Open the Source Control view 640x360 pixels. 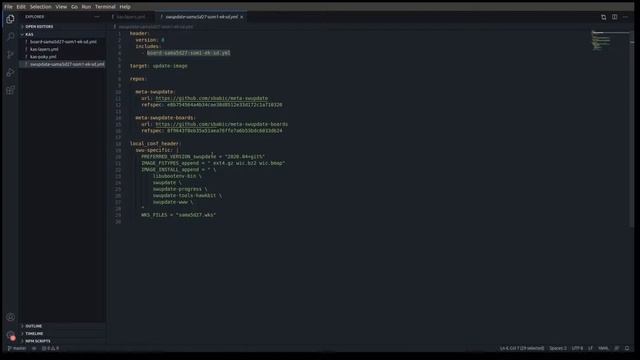click(10, 55)
